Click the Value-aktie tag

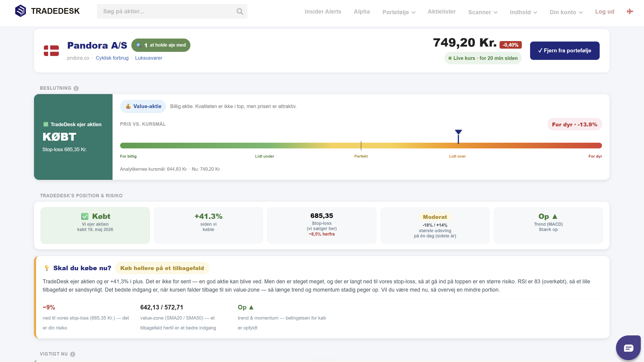tap(143, 106)
